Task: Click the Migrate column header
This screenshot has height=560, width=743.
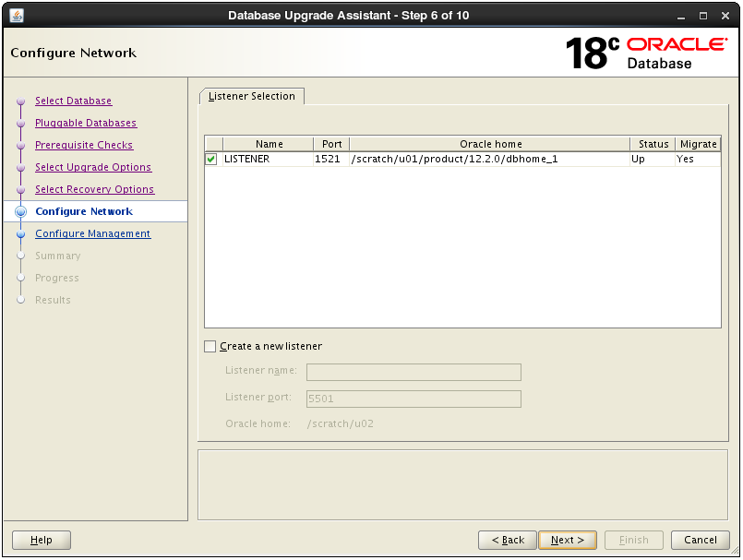Action: click(x=698, y=144)
